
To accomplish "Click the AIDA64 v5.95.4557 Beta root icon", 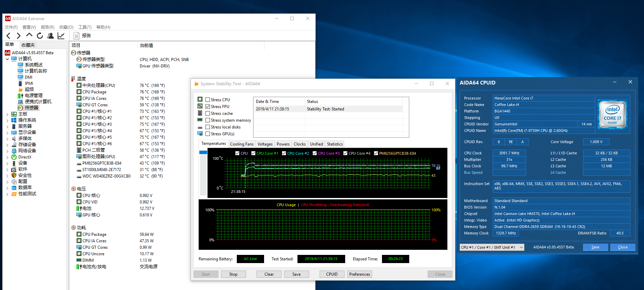I will (7, 52).
